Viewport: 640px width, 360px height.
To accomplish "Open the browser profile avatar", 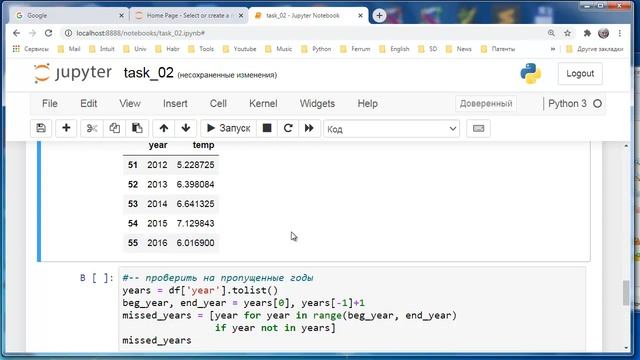I will 603,33.
